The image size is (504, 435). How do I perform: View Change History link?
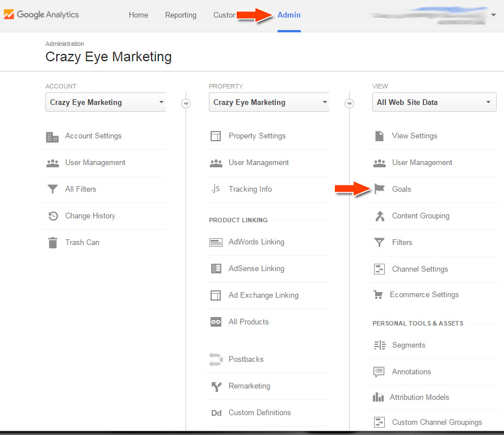tap(90, 216)
